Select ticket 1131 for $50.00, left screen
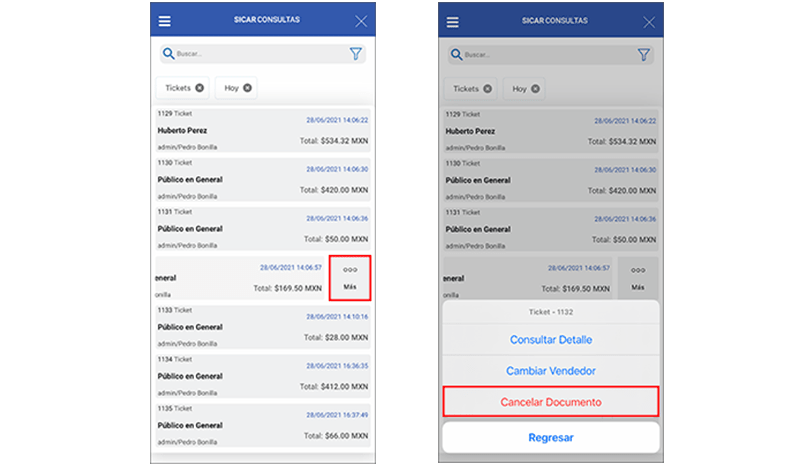810x470 pixels. point(262,229)
